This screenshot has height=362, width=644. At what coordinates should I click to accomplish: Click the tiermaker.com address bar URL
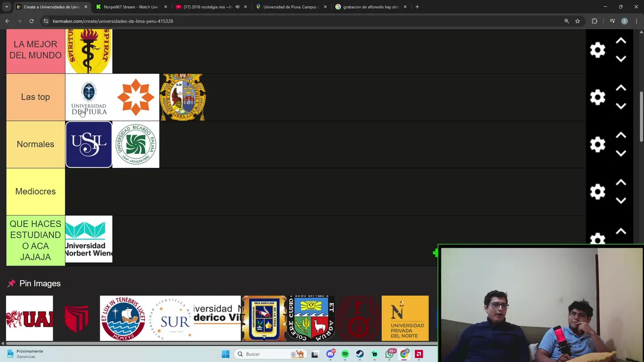pos(113,21)
